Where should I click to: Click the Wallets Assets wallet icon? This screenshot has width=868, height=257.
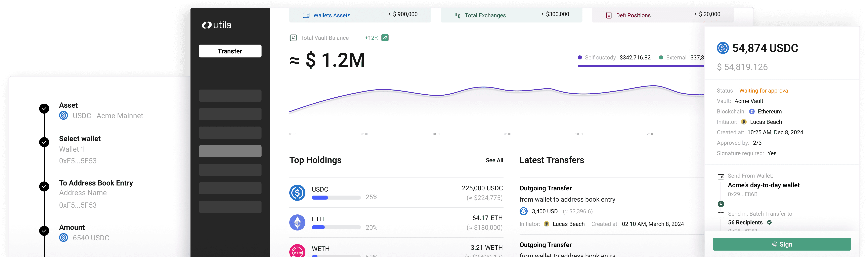click(306, 15)
